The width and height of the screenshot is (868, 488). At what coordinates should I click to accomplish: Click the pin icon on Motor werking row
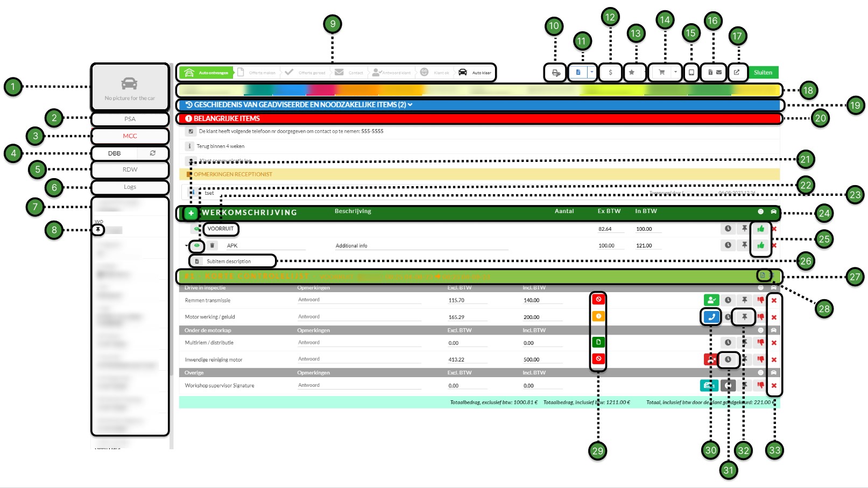pyautogui.click(x=744, y=317)
